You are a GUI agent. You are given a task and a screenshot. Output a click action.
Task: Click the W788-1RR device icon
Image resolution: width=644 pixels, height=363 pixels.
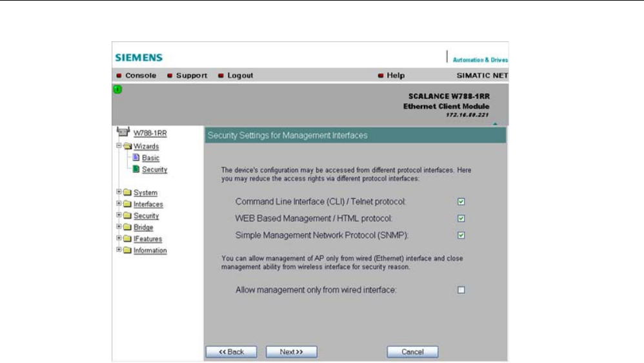coord(123,132)
